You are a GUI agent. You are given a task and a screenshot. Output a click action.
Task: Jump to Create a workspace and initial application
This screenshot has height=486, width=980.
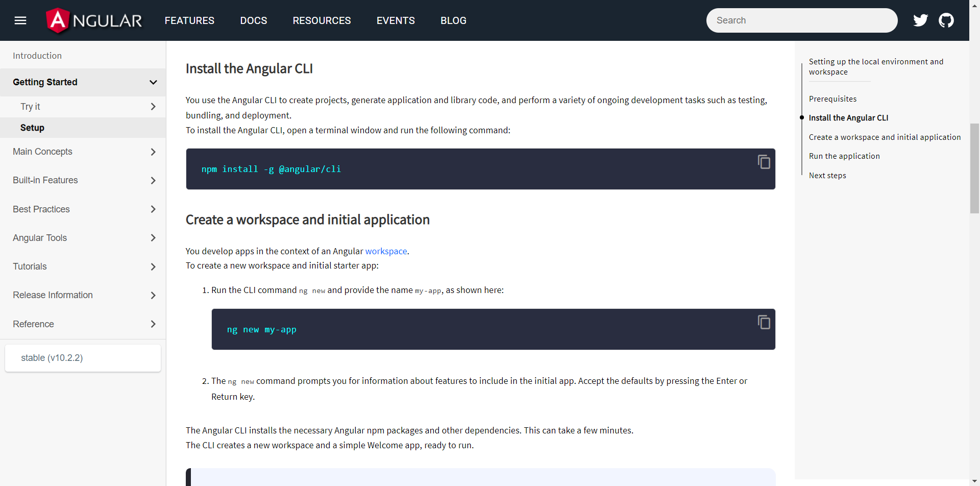(x=885, y=137)
